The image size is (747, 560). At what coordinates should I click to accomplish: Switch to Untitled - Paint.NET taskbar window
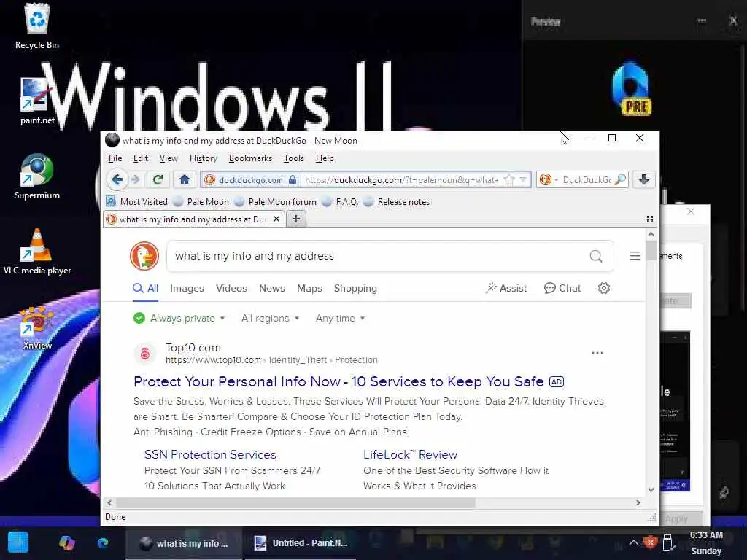pos(301,542)
